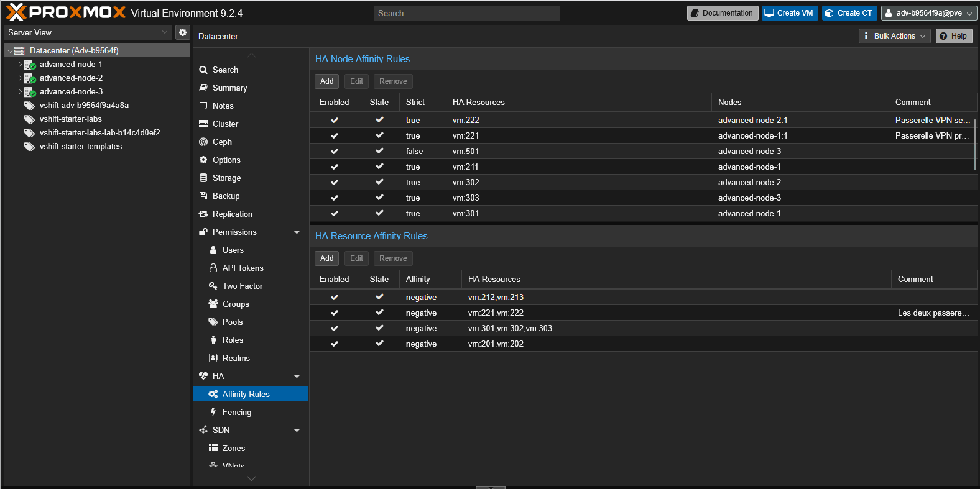
Task: Toggle Enabled check for vm:303 node rule
Action: 335,198
